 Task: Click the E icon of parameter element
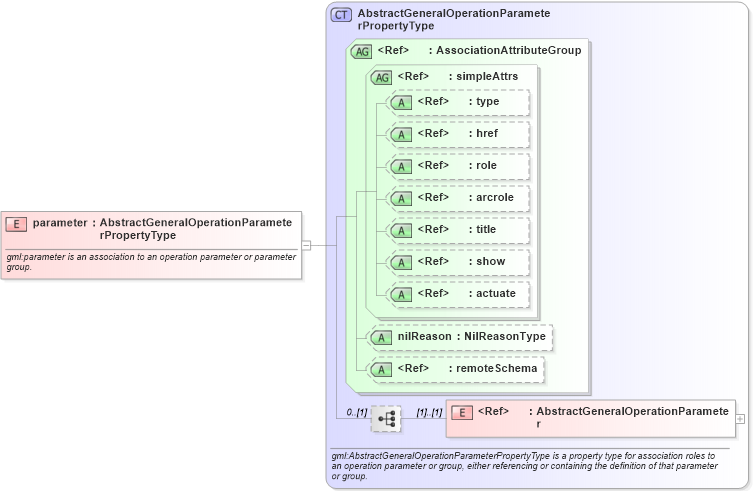pyautogui.click(x=16, y=224)
